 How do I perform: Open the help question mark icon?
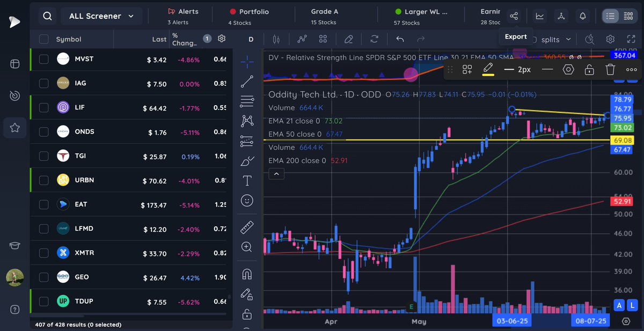point(14,309)
